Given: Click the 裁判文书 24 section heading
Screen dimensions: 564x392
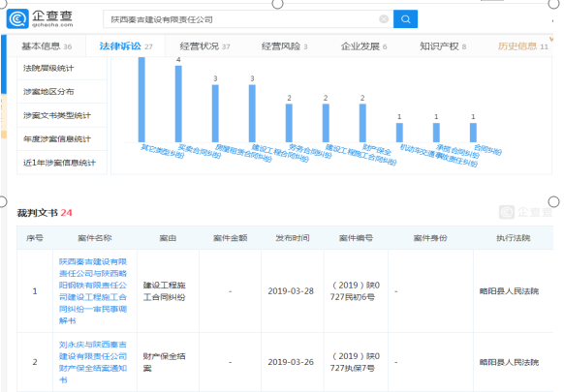Looking at the screenshot, I should (45, 213).
